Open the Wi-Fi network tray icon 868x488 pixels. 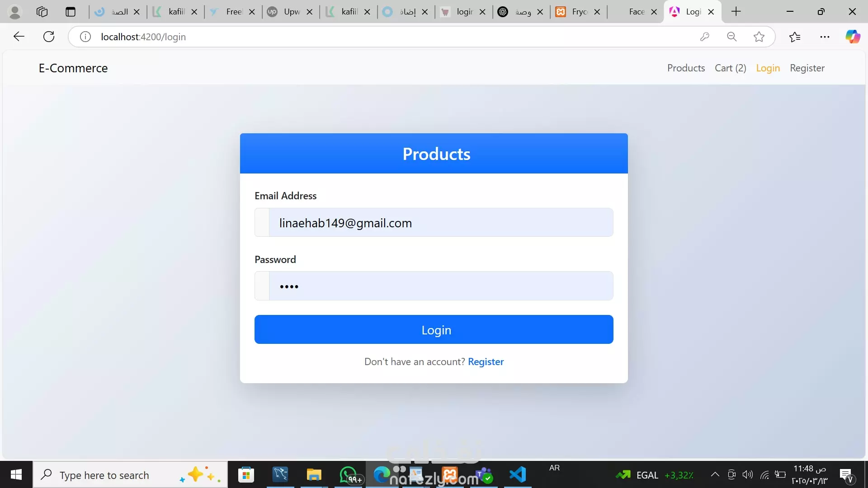[764, 474]
